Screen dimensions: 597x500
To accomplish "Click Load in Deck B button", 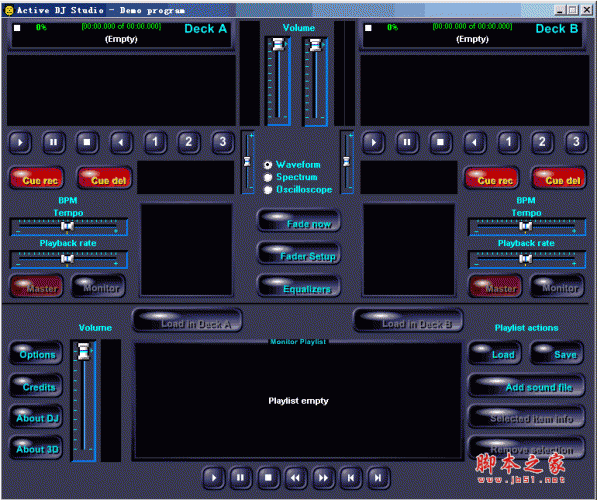I will 408,321.
